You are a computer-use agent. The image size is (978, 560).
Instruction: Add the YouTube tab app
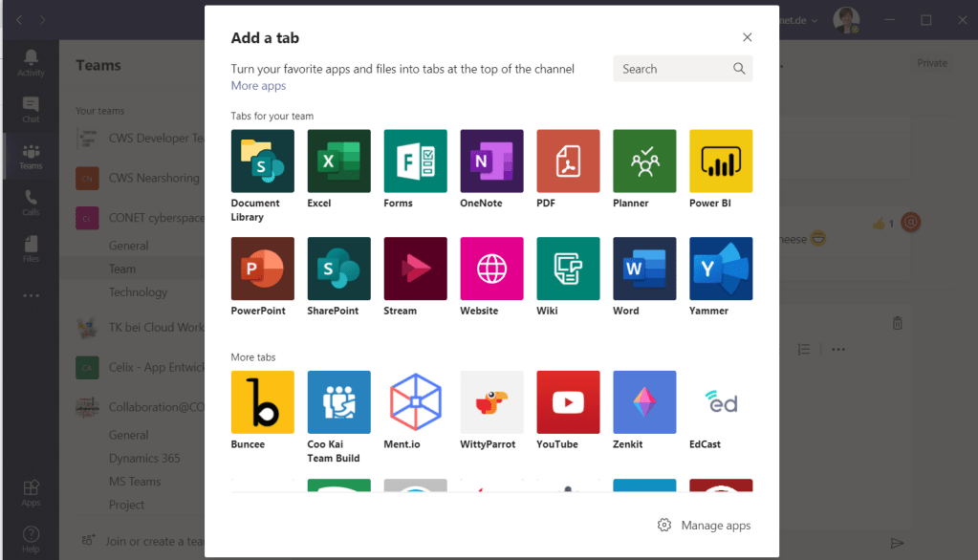(x=568, y=402)
